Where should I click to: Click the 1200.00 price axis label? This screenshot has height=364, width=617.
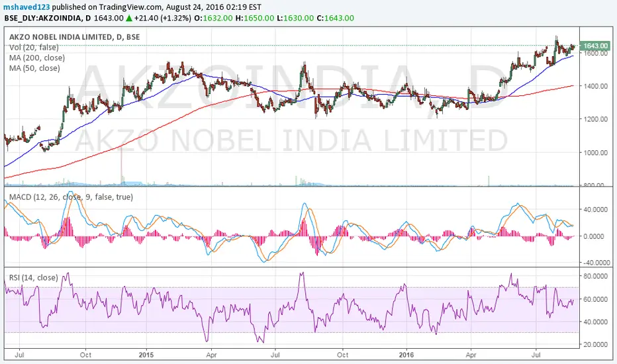tap(595, 119)
